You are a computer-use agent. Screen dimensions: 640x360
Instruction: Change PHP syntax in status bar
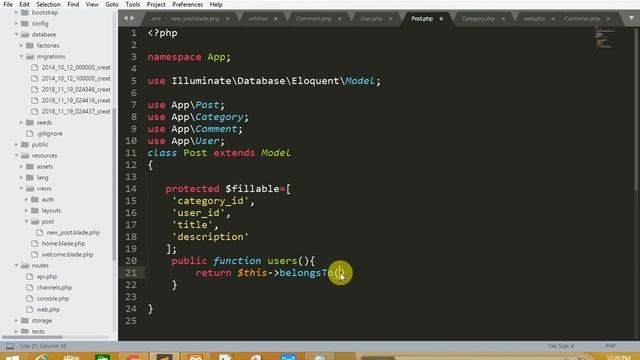(x=610, y=346)
